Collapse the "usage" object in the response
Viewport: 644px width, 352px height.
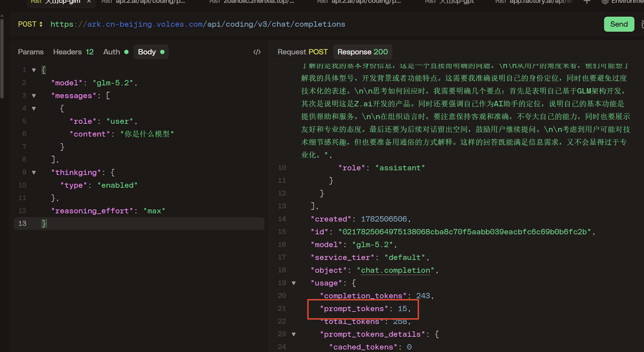click(294, 283)
